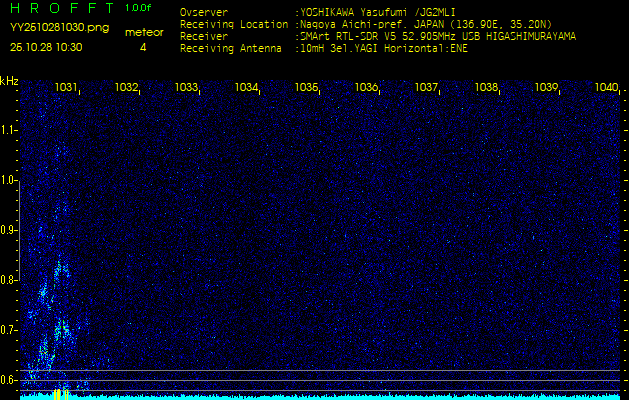Select observer name YOSHIKAWA Yasufumi /JG2MLI

[x=378, y=12]
